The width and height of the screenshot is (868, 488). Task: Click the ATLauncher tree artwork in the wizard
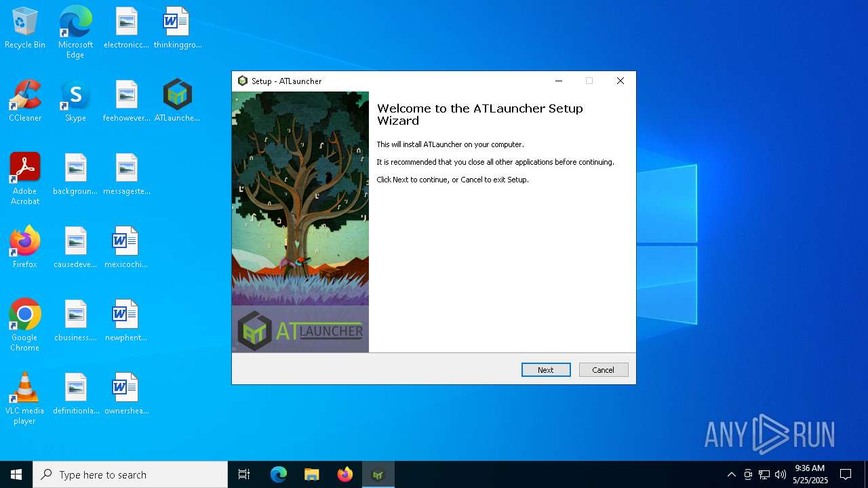300,222
